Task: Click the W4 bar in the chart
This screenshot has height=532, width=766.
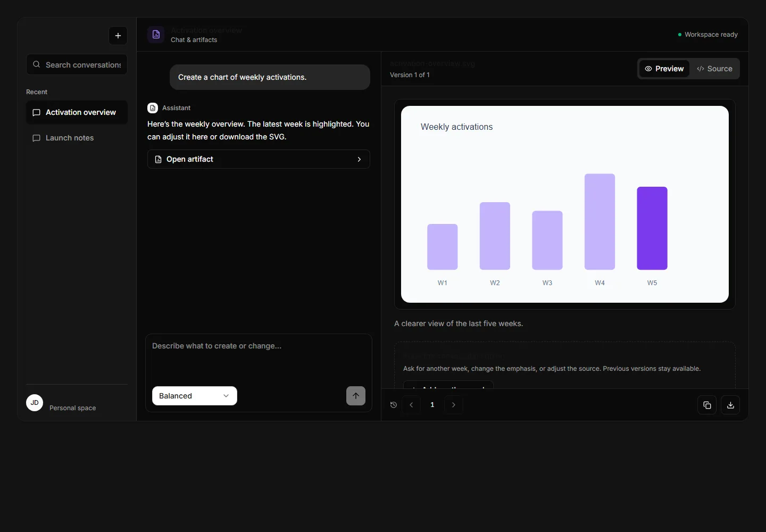Action: pos(600,222)
